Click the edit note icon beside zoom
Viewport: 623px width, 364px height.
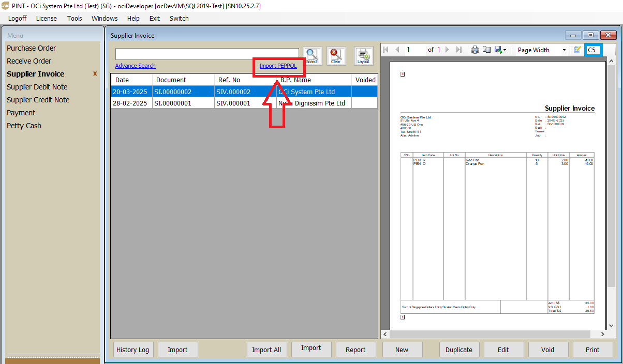(577, 50)
